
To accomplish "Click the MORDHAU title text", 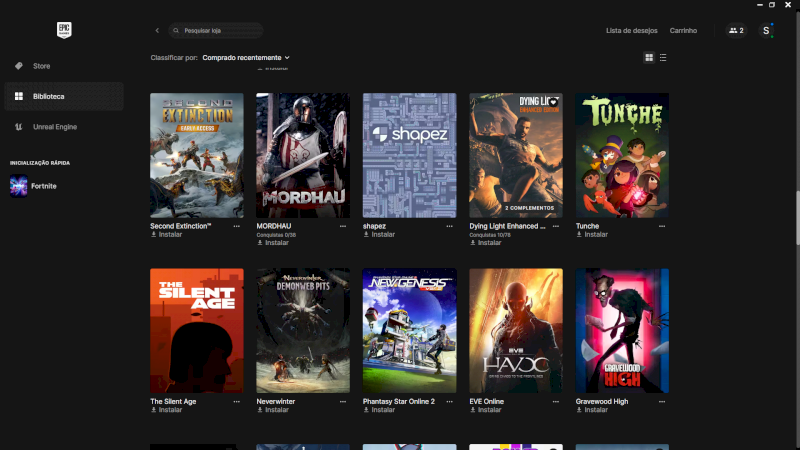I will (x=273, y=226).
